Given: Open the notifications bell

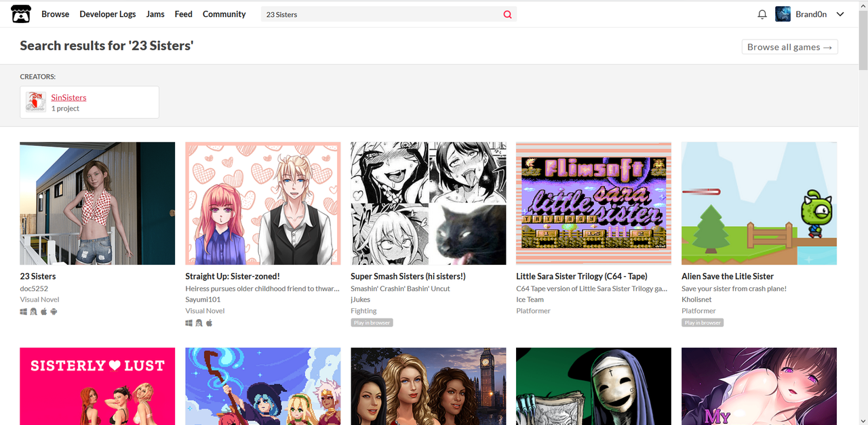Looking at the screenshot, I should (762, 14).
